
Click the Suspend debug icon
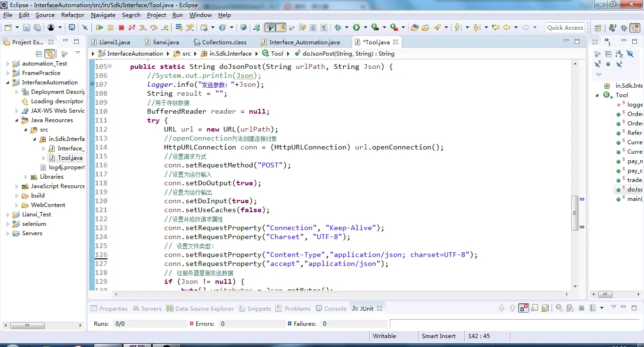pos(110,28)
